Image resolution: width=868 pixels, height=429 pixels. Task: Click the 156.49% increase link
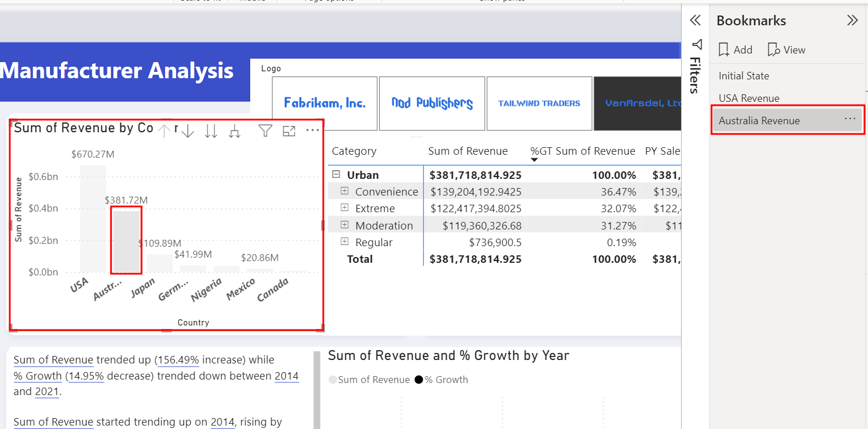(x=178, y=359)
